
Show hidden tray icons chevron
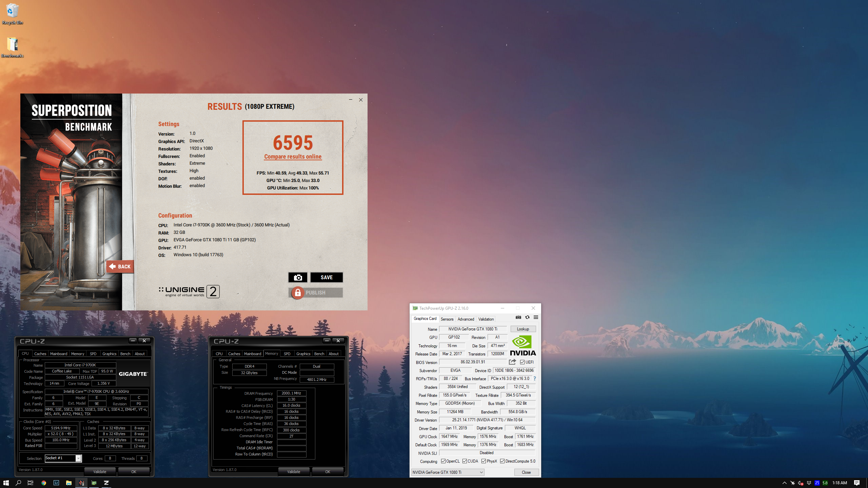pyautogui.click(x=784, y=483)
